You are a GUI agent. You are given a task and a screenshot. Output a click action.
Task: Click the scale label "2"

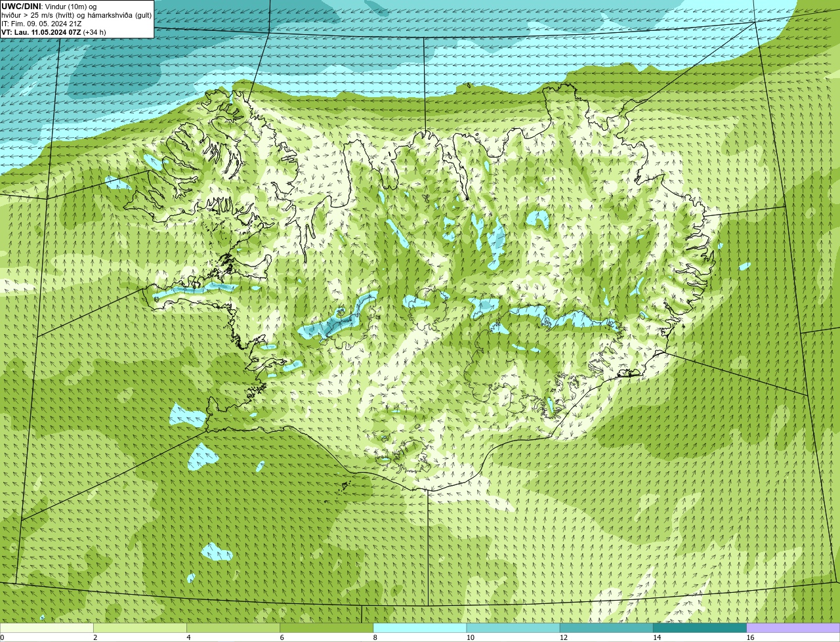[95, 637]
